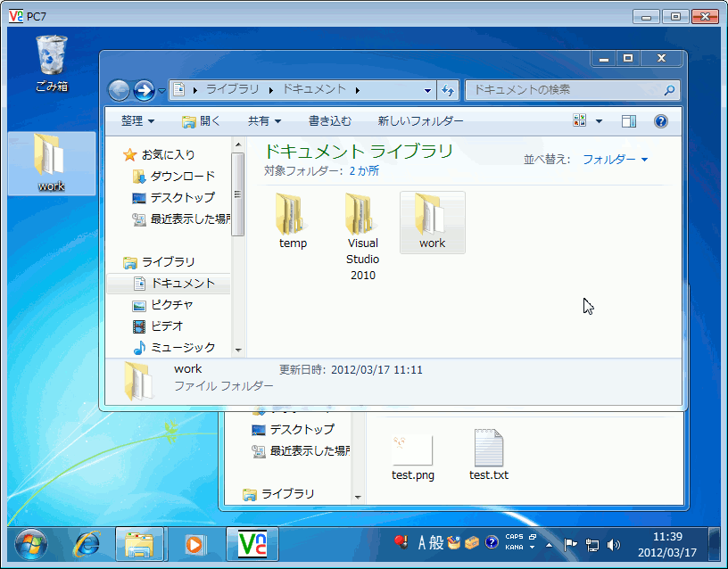Launch Windows Media Player from the taskbar
This screenshot has width=728, height=569.
pyautogui.click(x=197, y=545)
